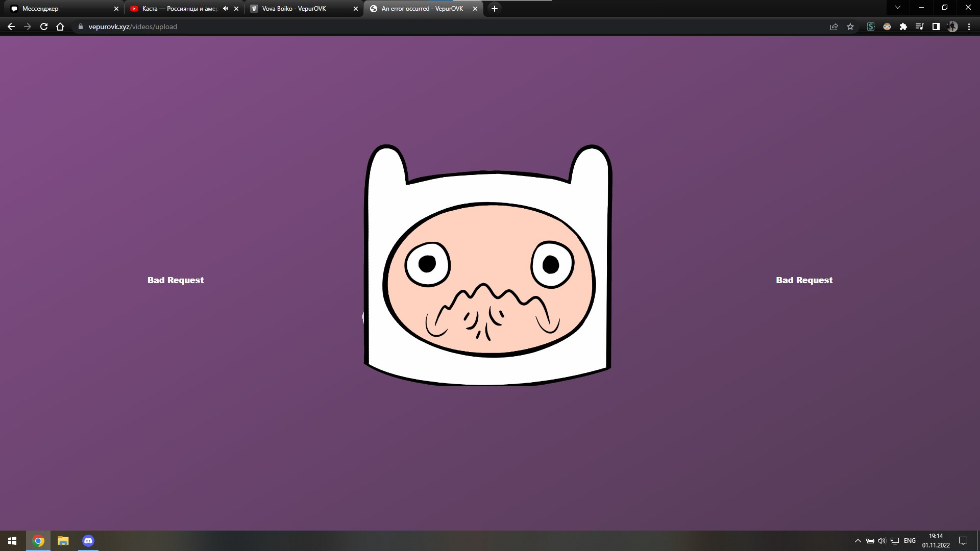This screenshot has width=980, height=551.
Task: Click the browser forward arrow
Action: (28, 27)
